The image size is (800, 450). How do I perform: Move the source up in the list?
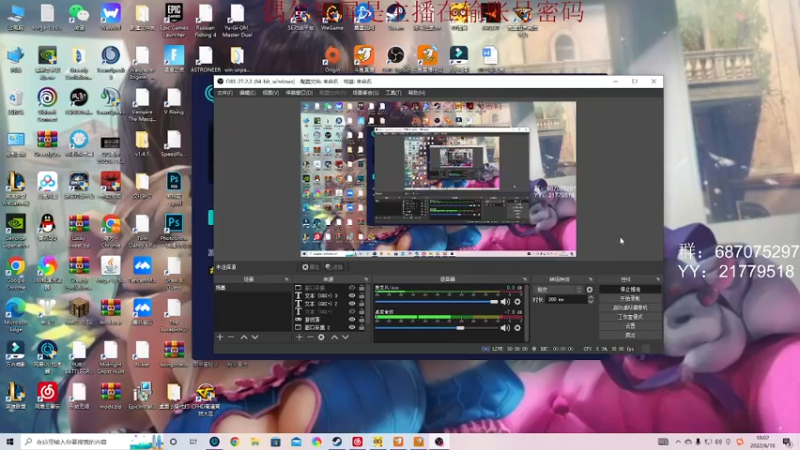(x=334, y=337)
